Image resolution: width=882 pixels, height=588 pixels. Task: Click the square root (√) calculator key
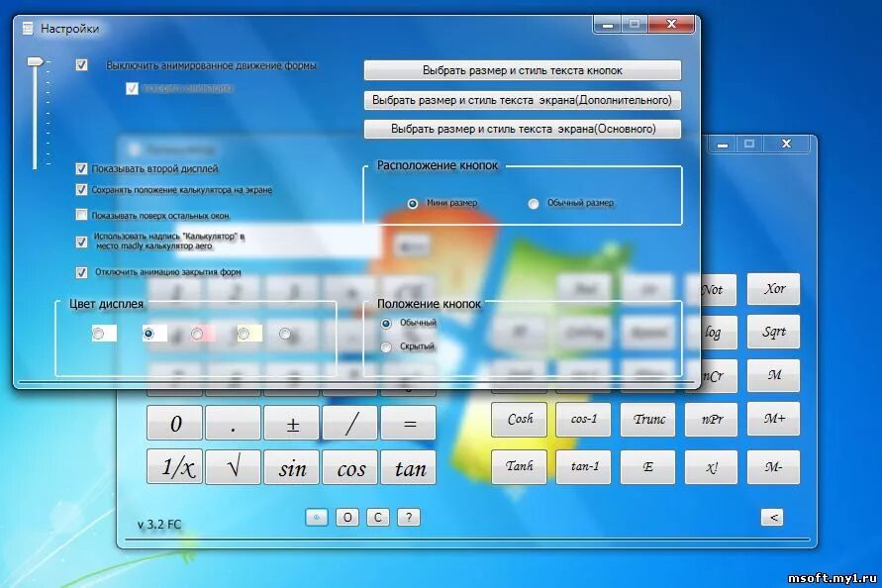(233, 467)
